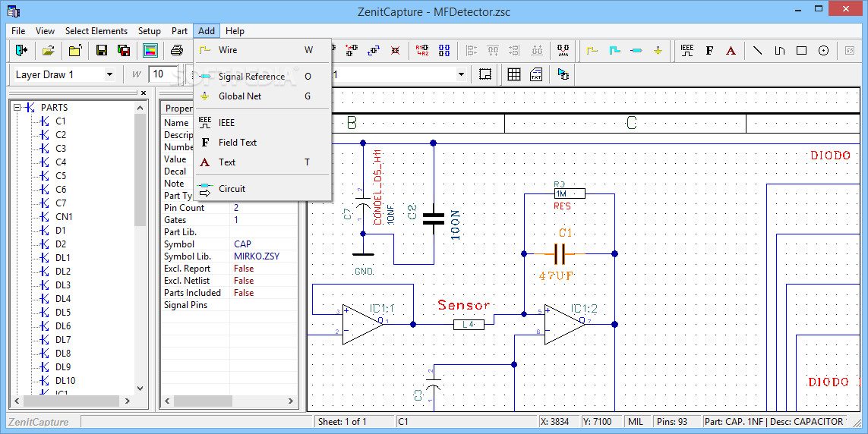This screenshot has width=868, height=434.
Task: Open the Part menu
Action: (x=179, y=31)
